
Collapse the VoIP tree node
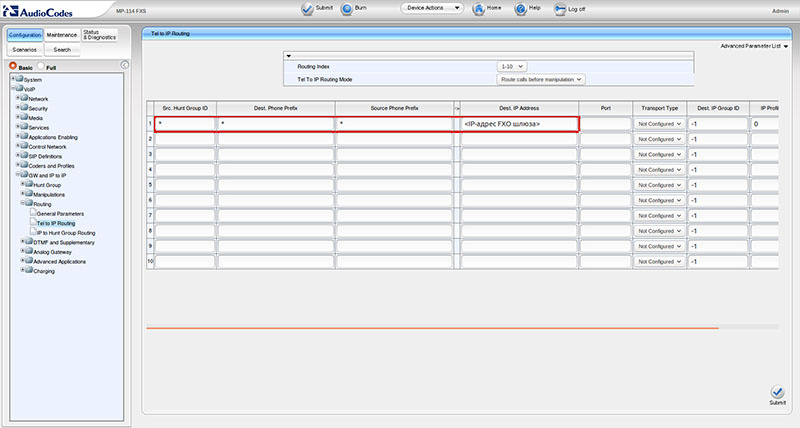(14, 88)
